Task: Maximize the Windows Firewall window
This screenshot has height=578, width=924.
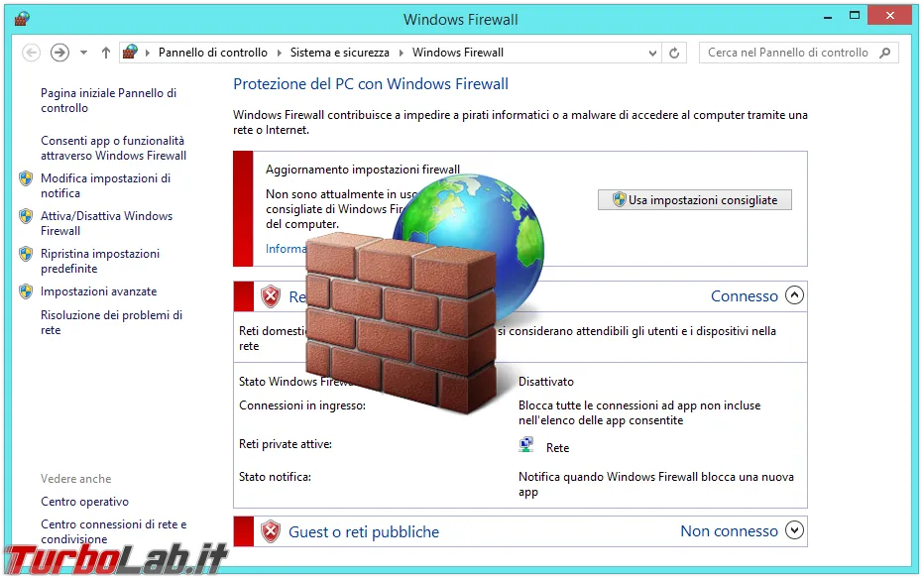Action: 855,16
